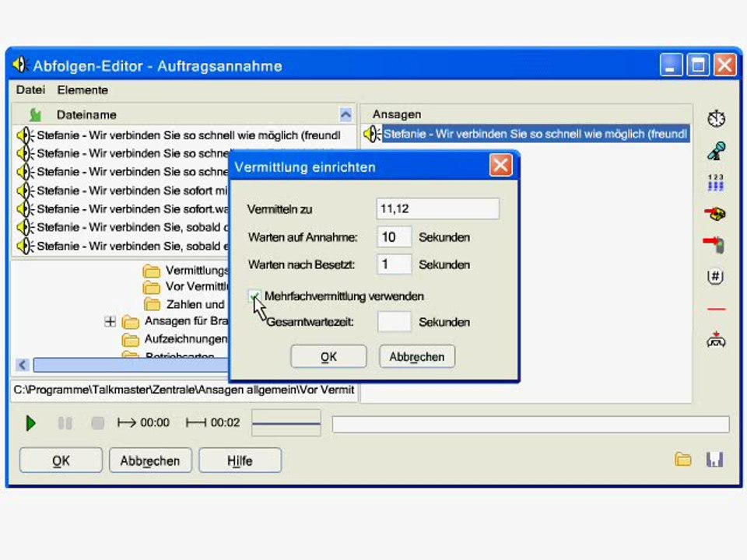Viewport: 747px width, 560px height.
Task: Uncheck Mehrfachvermittlung verwenden checkbox
Action: pos(254,296)
